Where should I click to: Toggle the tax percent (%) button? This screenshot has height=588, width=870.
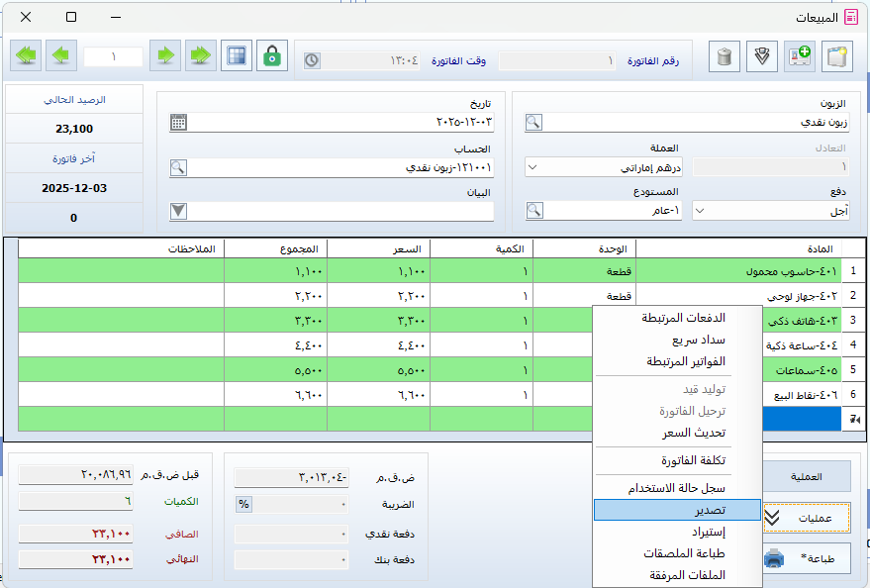pyautogui.click(x=243, y=504)
